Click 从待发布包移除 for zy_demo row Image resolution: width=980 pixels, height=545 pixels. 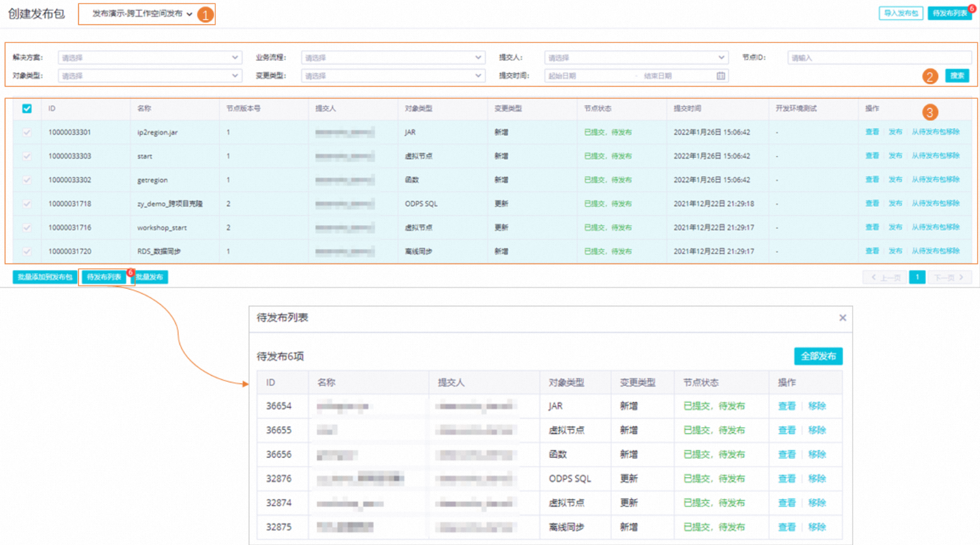tap(936, 203)
